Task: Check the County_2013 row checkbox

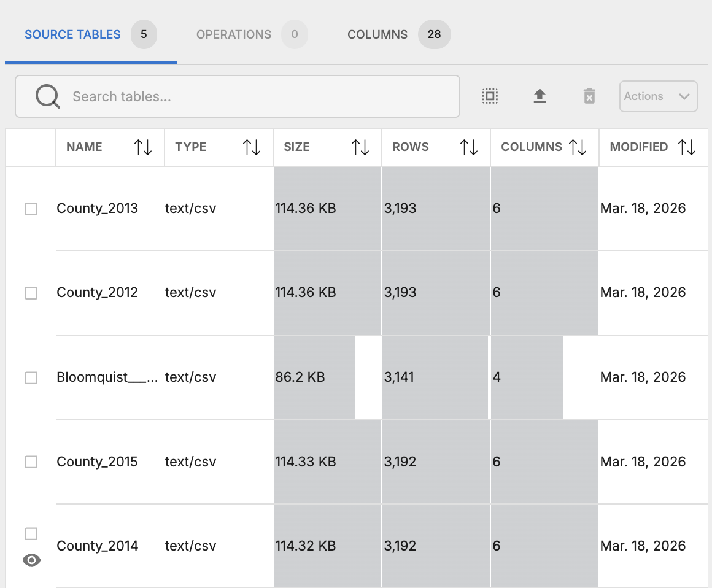Action: pyautogui.click(x=31, y=209)
